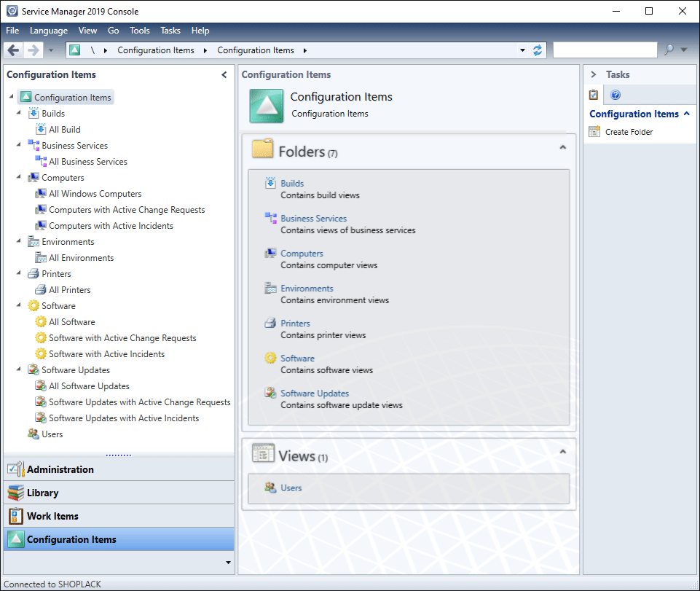Click the address bar Configuration Items home icon
This screenshot has height=591, width=700.
tap(74, 50)
